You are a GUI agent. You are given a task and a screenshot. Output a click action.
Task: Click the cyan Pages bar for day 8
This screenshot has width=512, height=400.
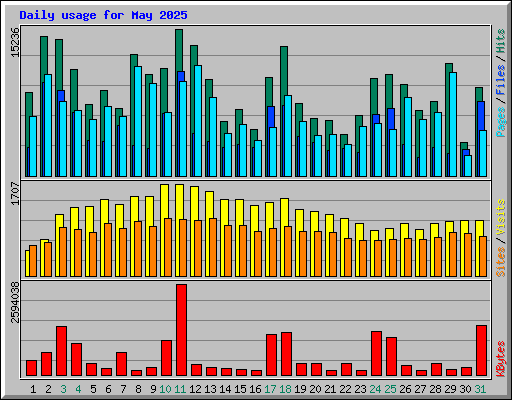[138, 121]
